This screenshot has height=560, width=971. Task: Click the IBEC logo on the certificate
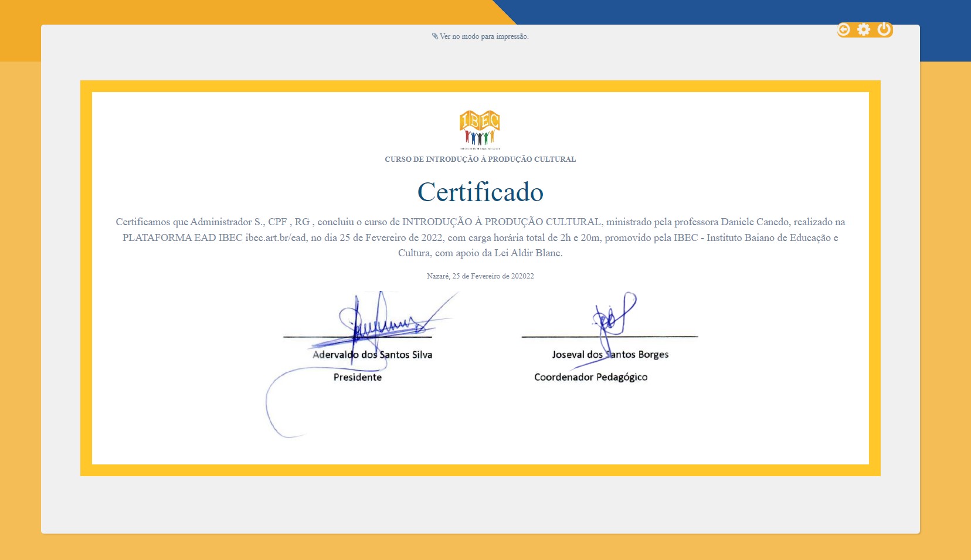click(x=480, y=128)
